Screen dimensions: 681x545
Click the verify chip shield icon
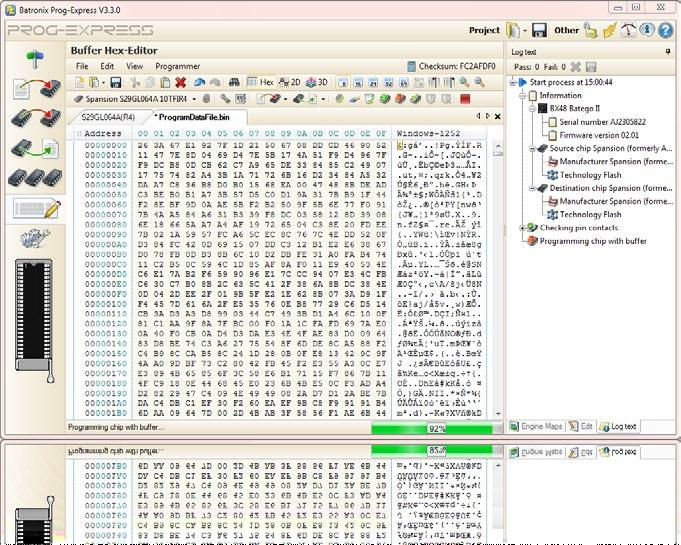(x=370, y=99)
